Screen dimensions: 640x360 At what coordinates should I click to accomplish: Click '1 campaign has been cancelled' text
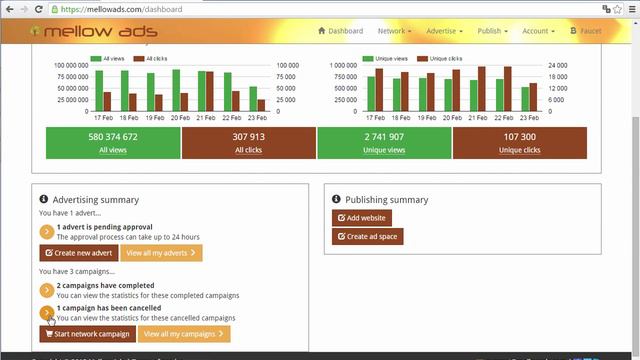[x=109, y=308]
